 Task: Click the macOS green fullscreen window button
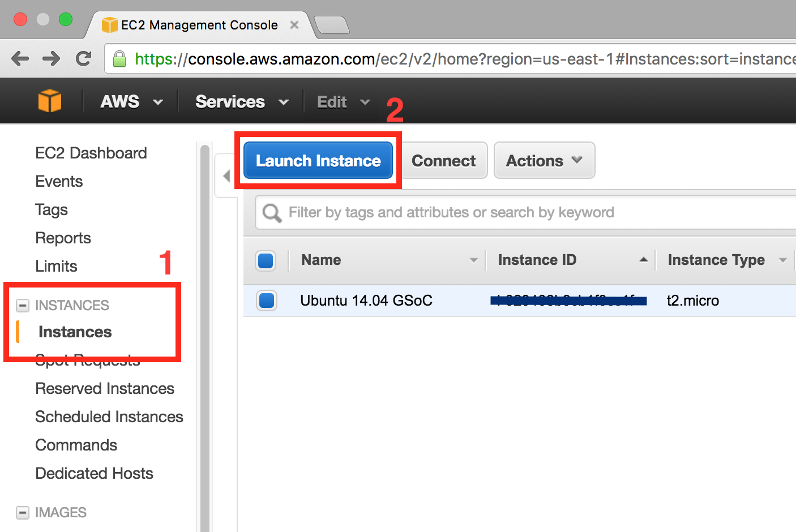tap(66, 19)
